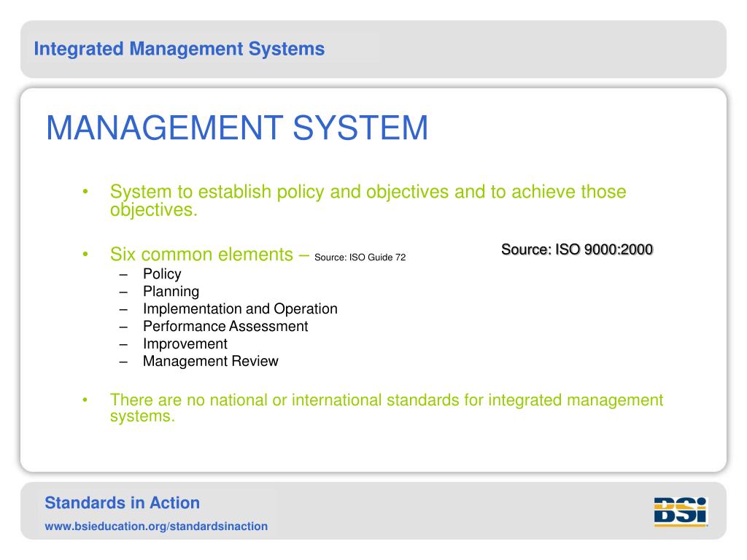Image resolution: width=747 pixels, height=560 pixels.
Task: Click the 'Standards in Action' footer text
Action: tap(123, 503)
